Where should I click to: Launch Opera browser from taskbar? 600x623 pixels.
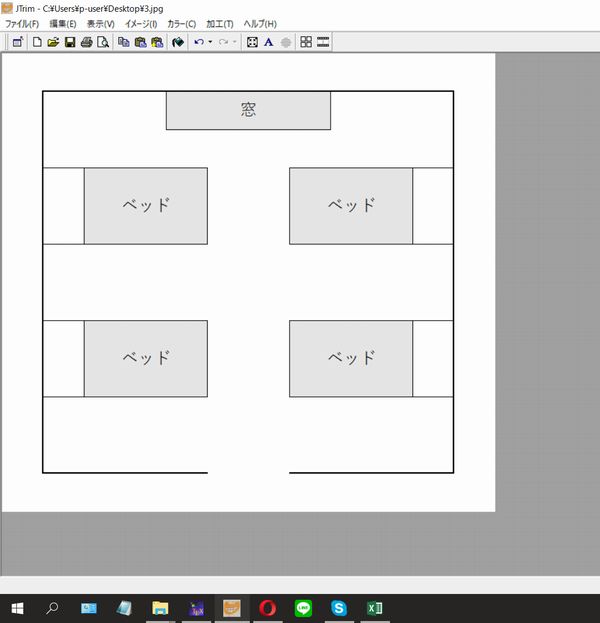click(x=267, y=608)
